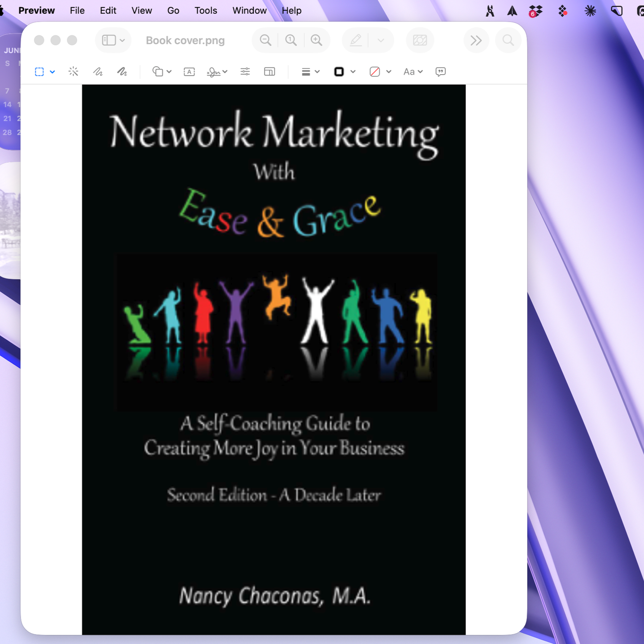
Task: Open the Go menu
Action: [173, 11]
